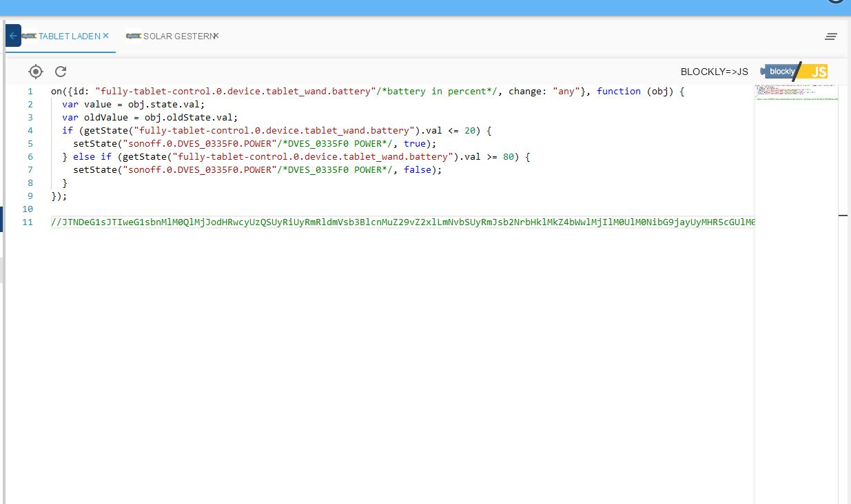Click the 'else if' keywords in line 6
Viewport: 851px width, 504px height.
click(92, 157)
